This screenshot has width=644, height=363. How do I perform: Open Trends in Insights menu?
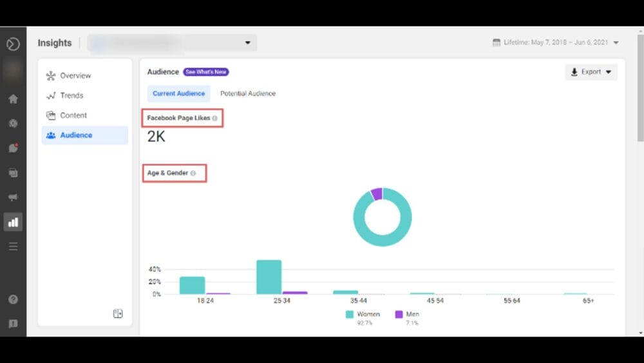tap(71, 95)
